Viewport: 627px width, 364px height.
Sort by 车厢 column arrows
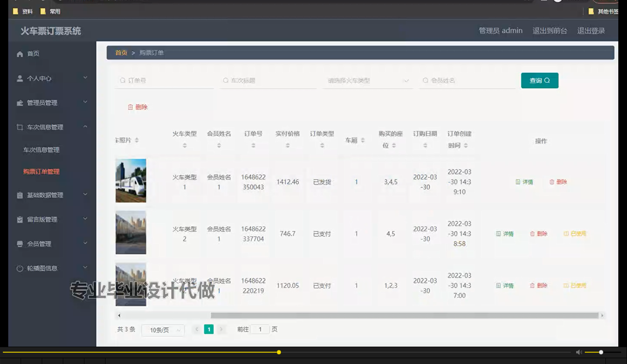coord(363,141)
